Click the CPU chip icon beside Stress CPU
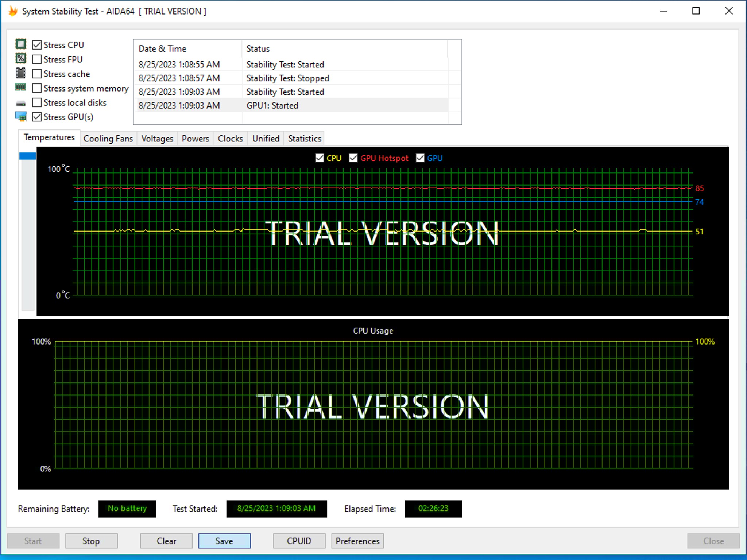Image resolution: width=747 pixels, height=560 pixels. (21, 44)
